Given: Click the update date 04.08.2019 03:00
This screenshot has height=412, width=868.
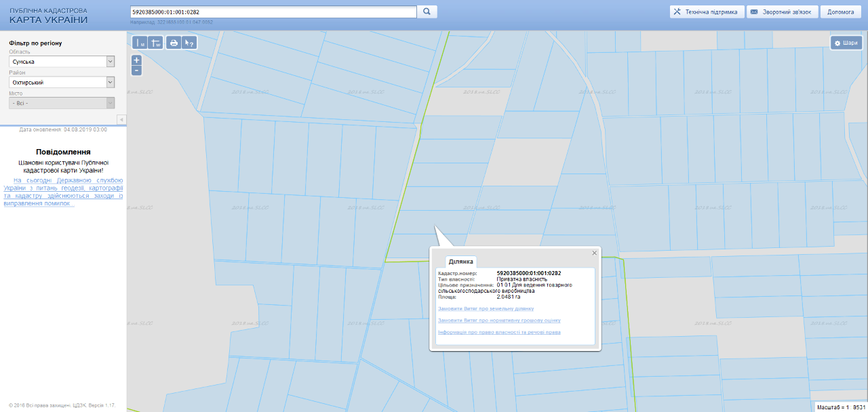Looking at the screenshot, I should (x=85, y=129).
